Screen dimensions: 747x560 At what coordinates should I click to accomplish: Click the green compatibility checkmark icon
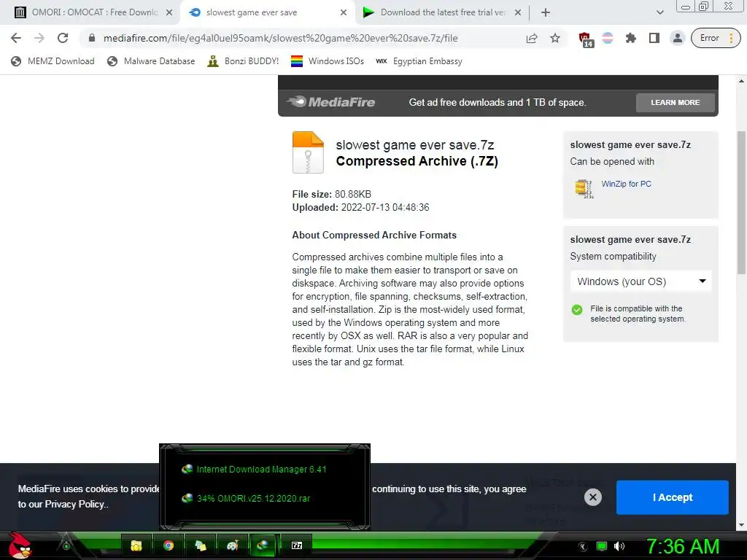click(x=577, y=310)
